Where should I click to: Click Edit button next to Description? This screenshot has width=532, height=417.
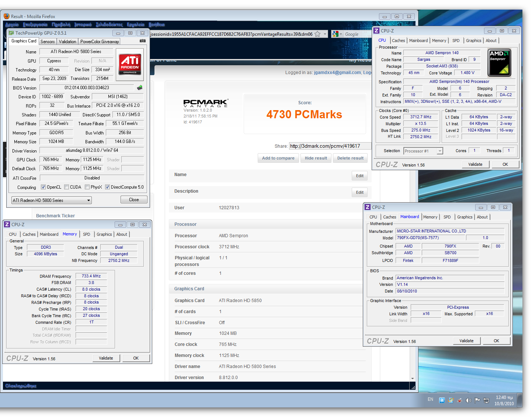click(x=359, y=192)
